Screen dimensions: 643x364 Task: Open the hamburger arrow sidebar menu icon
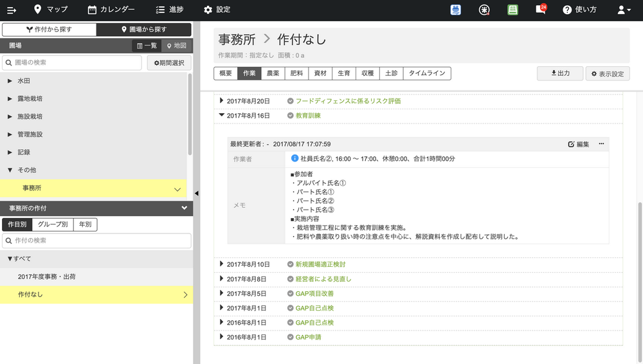(x=11, y=10)
